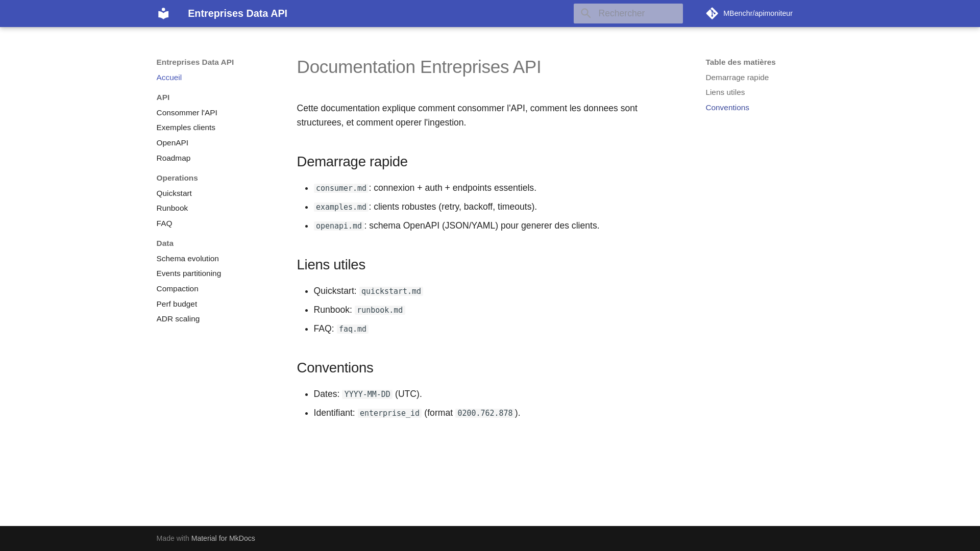
Task: Go to Exemples clients page
Action: coord(186,128)
